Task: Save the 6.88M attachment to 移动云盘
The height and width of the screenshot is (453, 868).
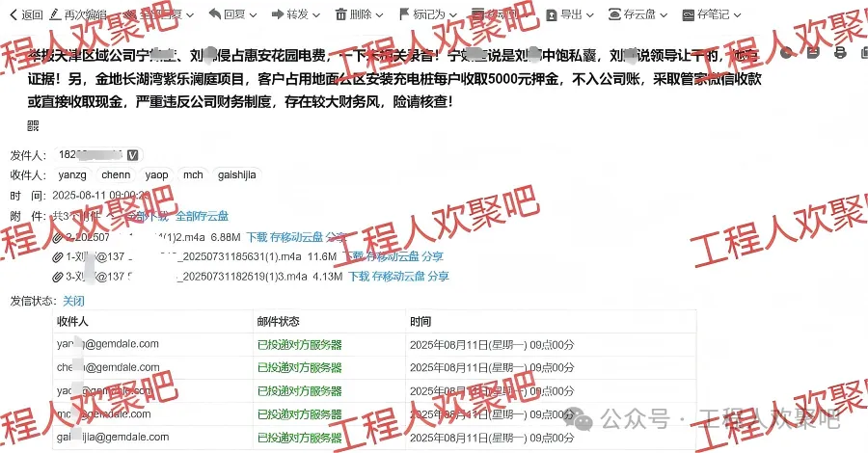Action: point(296,237)
